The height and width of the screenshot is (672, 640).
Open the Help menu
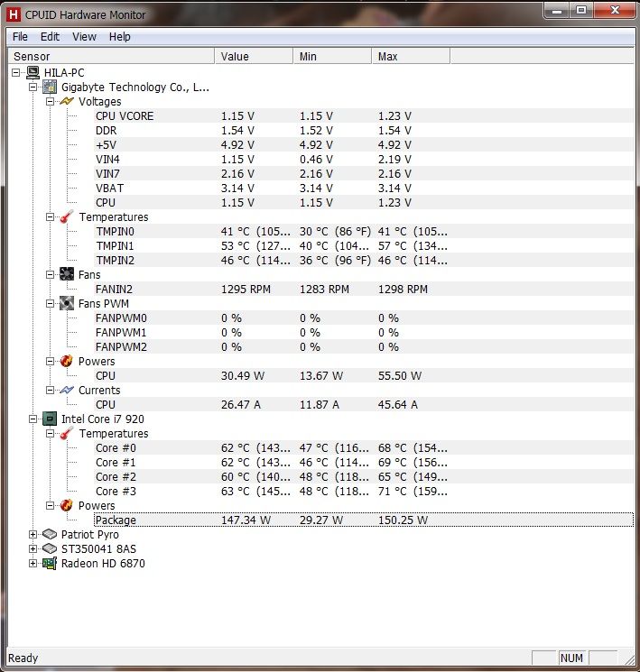(x=120, y=37)
